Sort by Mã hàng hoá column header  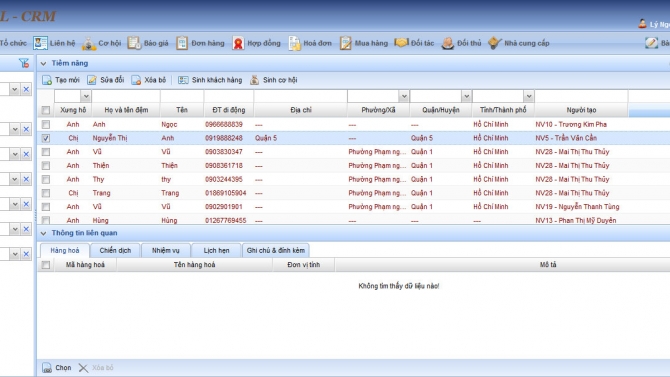point(85,265)
